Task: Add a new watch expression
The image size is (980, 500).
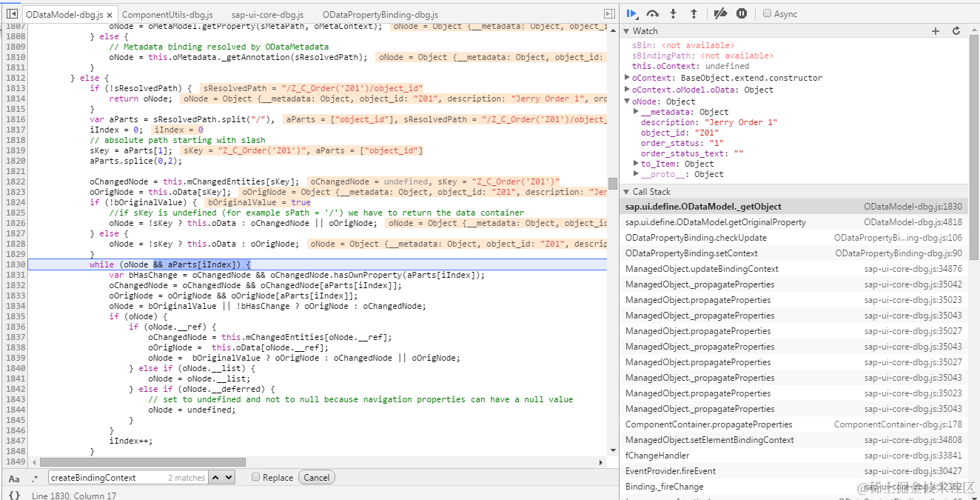Action: pyautogui.click(x=936, y=31)
